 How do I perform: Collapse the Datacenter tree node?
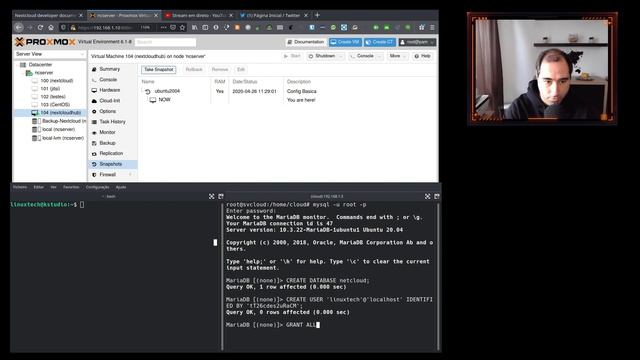[17, 64]
